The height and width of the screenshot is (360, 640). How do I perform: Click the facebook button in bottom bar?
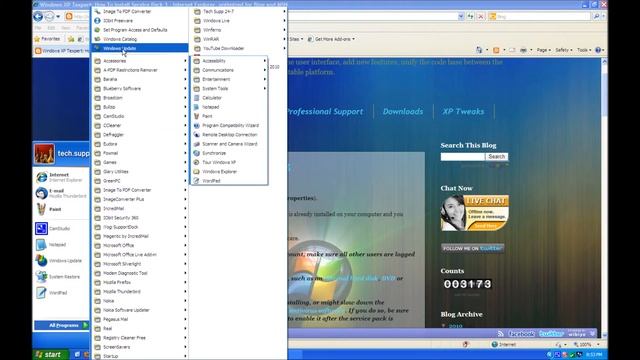(521, 334)
